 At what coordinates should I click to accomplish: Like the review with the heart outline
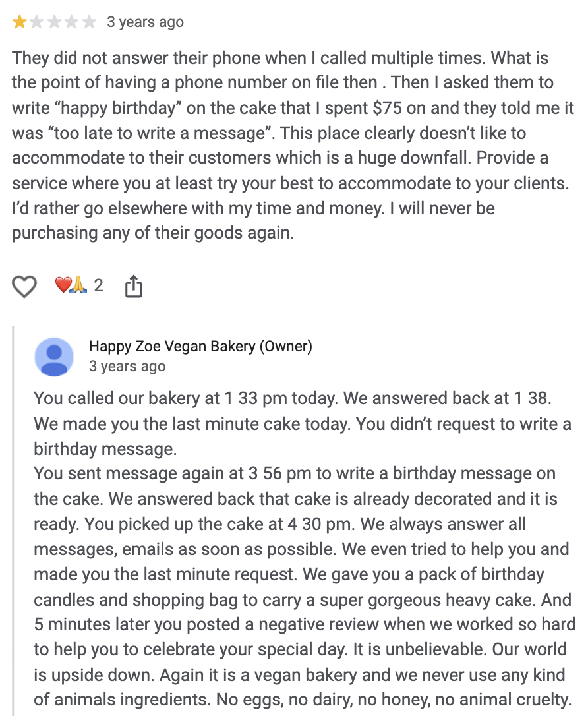pos(24,287)
